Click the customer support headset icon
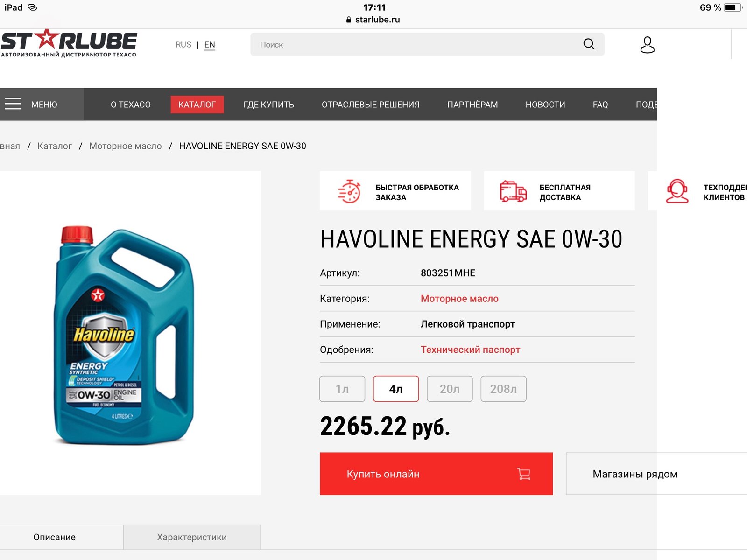The image size is (747, 560). coord(677,191)
